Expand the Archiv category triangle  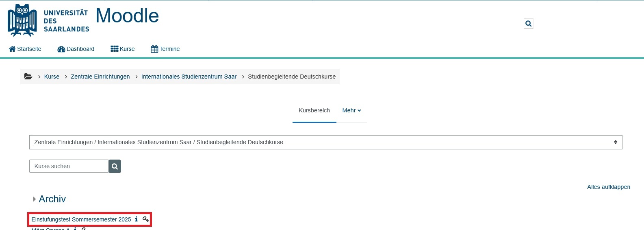35,199
